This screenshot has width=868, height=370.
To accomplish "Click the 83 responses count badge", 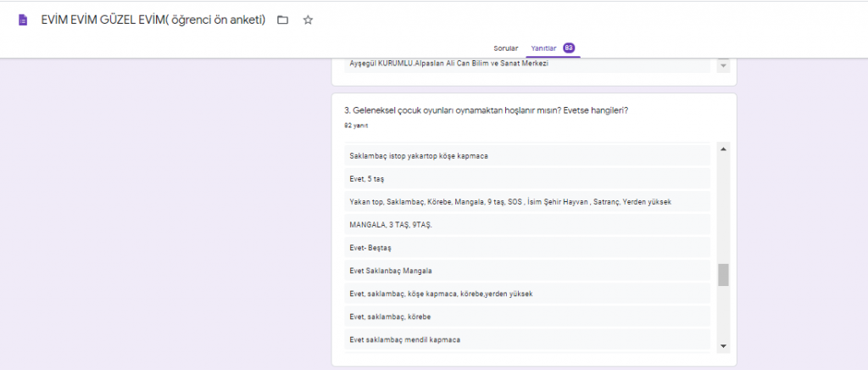I will coord(569,48).
